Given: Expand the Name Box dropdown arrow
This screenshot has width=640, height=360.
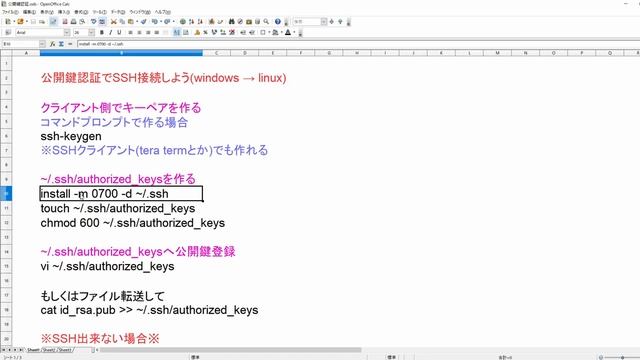Looking at the screenshot, I should click(x=42, y=44).
